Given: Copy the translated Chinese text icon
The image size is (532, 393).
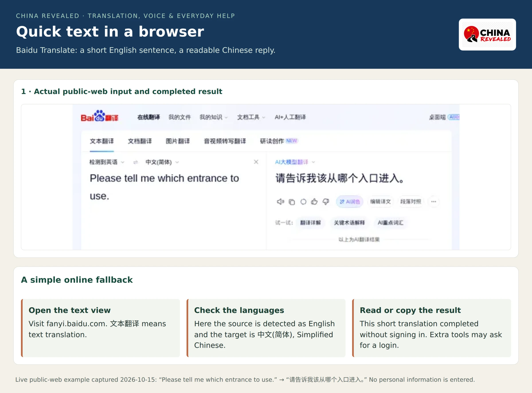Looking at the screenshot, I should point(292,202).
